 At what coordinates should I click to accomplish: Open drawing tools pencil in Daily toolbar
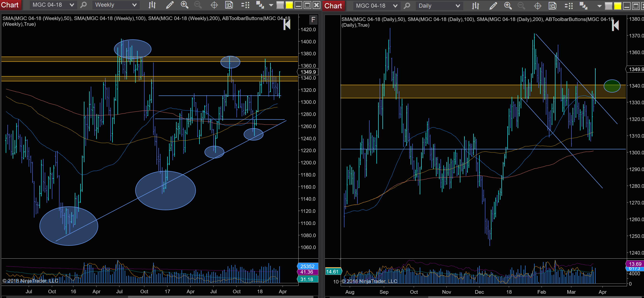click(493, 6)
